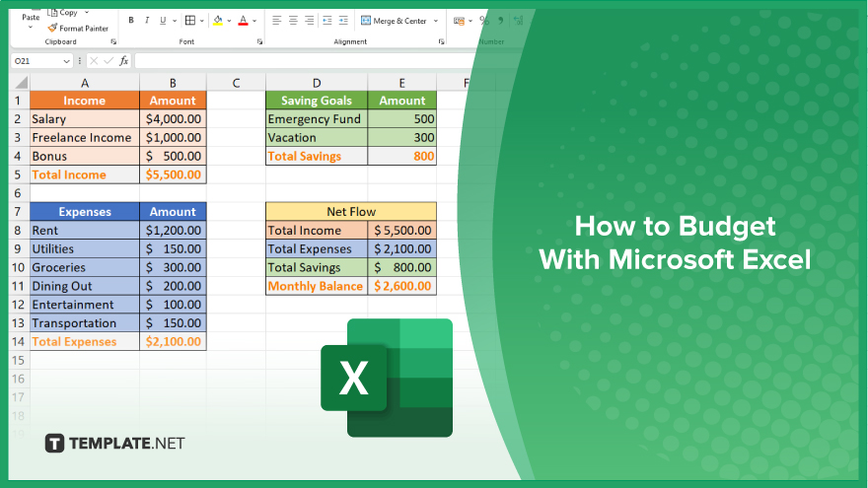868x488 pixels.
Task: Toggle bold formatting
Action: 131,21
